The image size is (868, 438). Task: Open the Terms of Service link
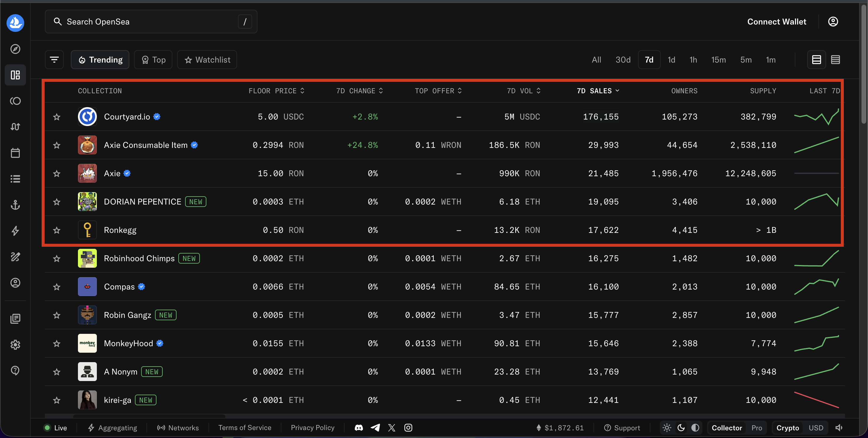(x=245, y=428)
